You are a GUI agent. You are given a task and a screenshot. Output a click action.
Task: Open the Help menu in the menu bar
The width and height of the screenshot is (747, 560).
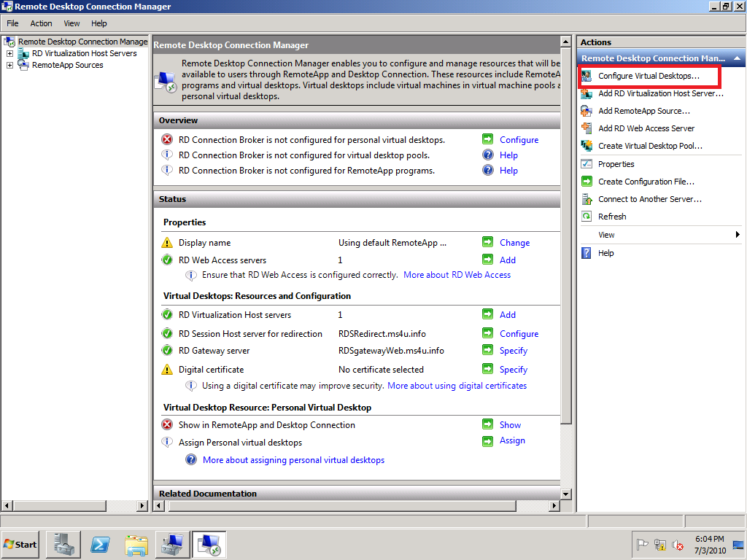click(99, 23)
